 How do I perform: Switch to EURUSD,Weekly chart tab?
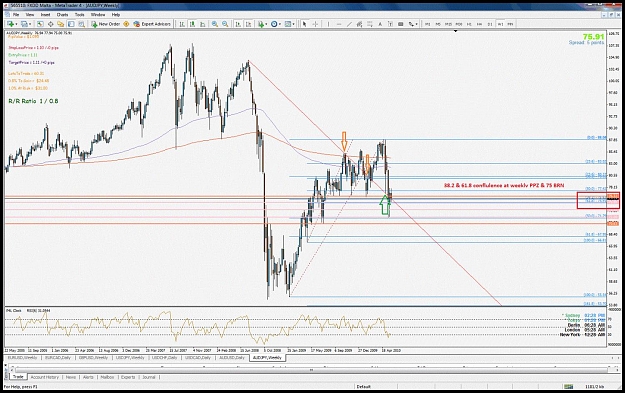coord(22,358)
